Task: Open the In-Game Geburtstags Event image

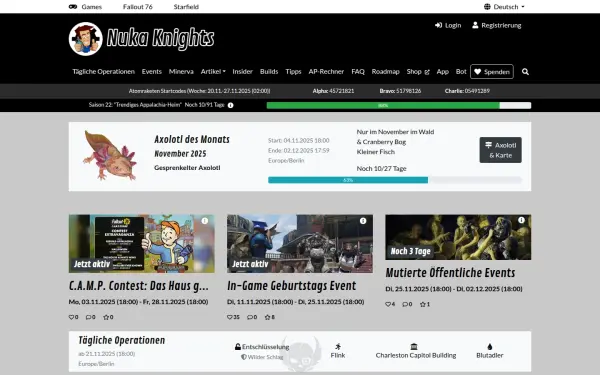Action: tap(300, 244)
